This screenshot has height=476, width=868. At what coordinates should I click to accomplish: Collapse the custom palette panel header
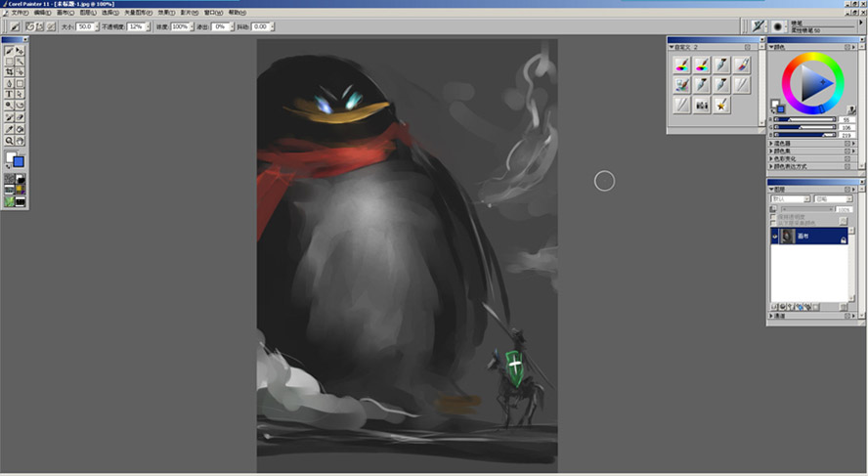[x=673, y=47]
